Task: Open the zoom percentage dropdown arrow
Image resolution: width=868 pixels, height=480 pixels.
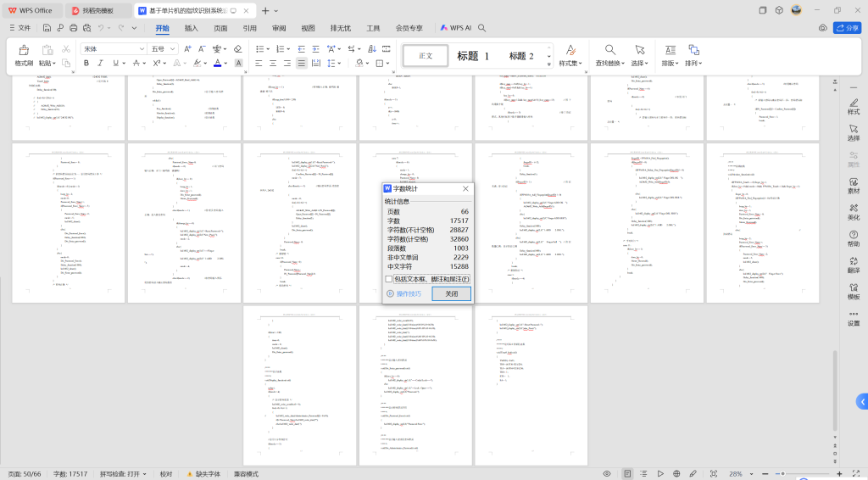Action: click(x=751, y=474)
